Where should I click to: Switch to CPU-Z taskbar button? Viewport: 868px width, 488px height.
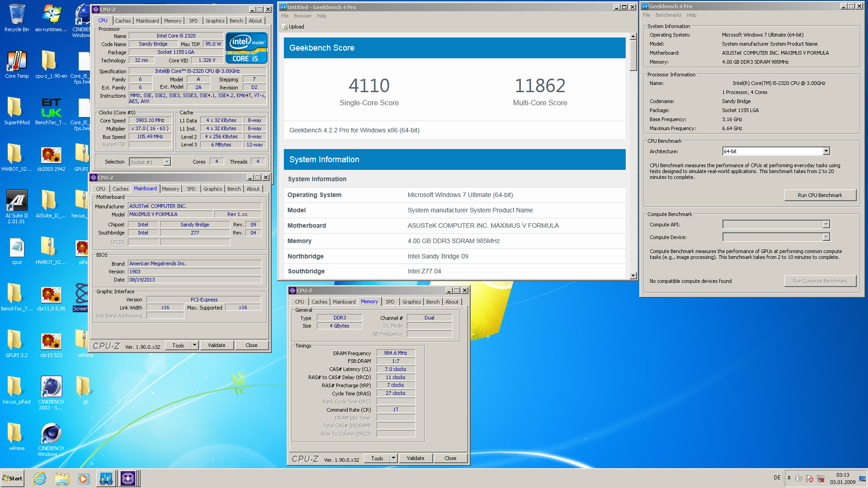(128, 479)
